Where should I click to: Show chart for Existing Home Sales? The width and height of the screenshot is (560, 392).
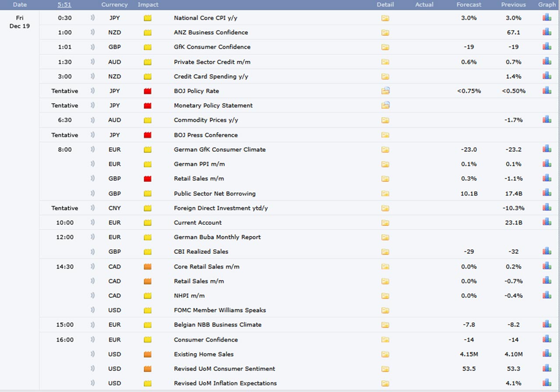(546, 354)
